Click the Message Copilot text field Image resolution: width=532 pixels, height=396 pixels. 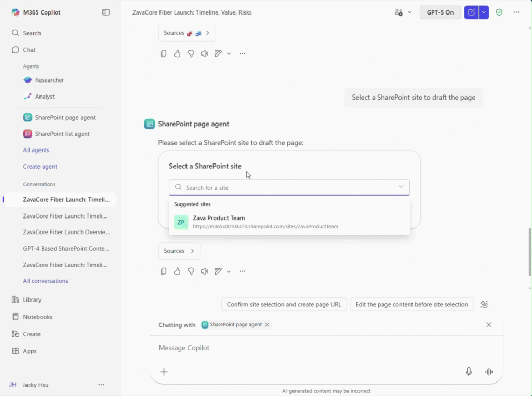312,348
